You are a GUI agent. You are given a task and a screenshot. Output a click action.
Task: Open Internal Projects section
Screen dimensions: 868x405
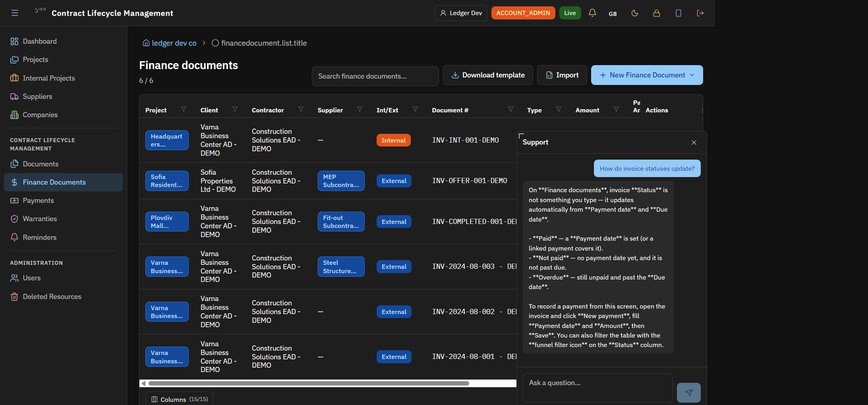pos(64,78)
